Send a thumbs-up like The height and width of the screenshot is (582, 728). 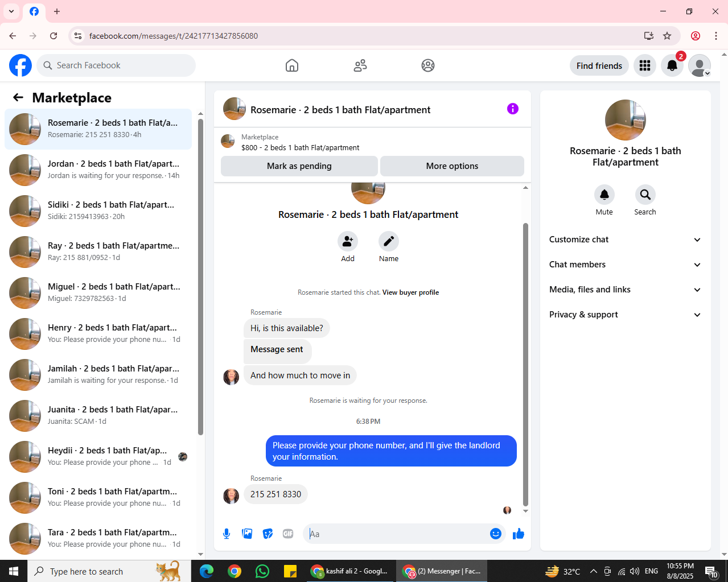[x=518, y=534]
